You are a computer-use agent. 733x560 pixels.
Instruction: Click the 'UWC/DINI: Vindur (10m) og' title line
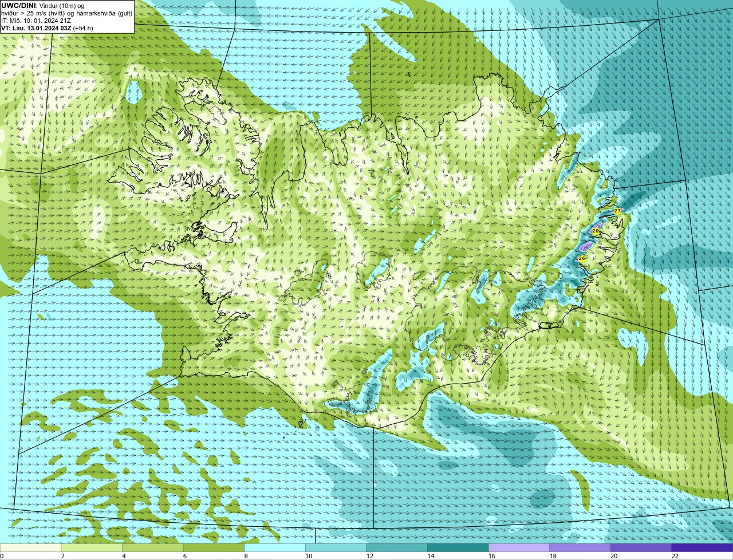pyautogui.click(x=43, y=5)
